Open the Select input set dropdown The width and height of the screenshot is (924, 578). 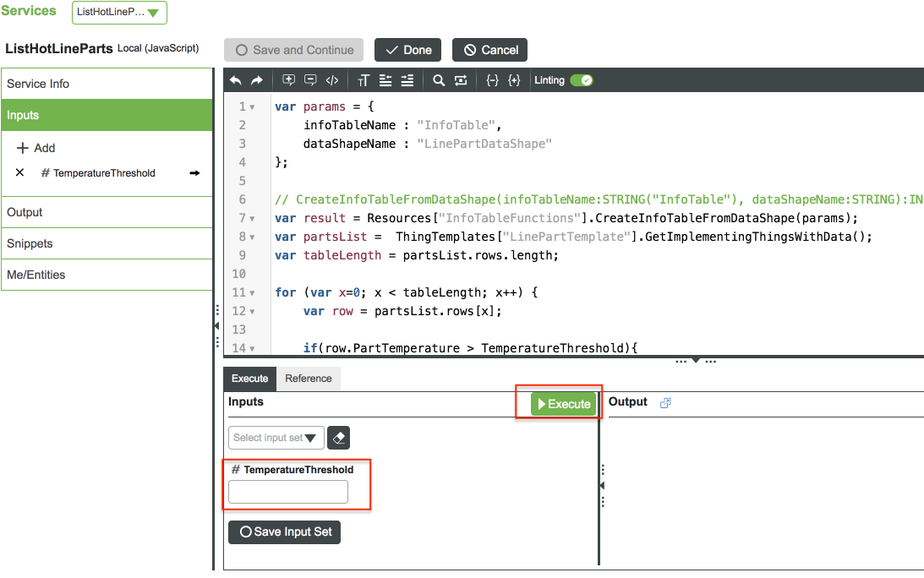(x=276, y=438)
